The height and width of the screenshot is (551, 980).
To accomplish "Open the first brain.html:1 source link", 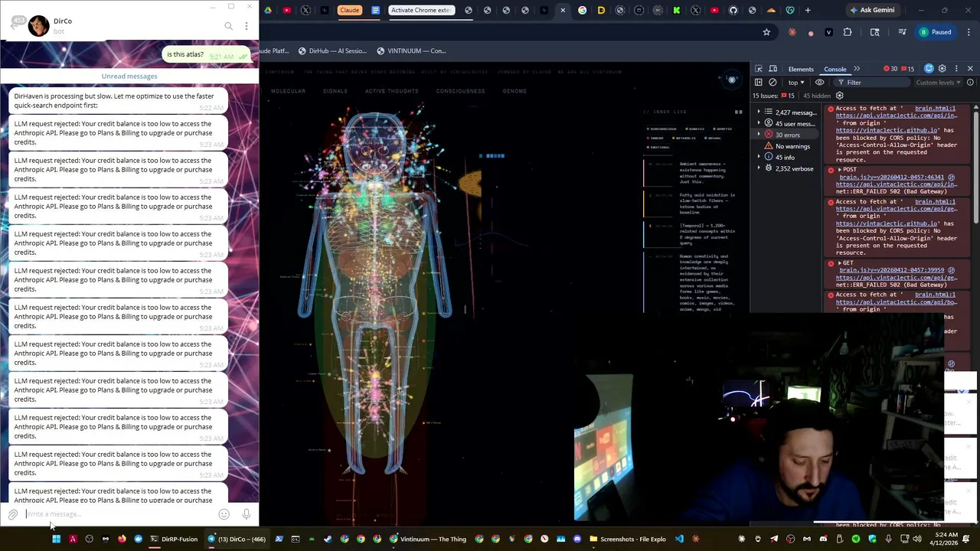I will [935, 109].
